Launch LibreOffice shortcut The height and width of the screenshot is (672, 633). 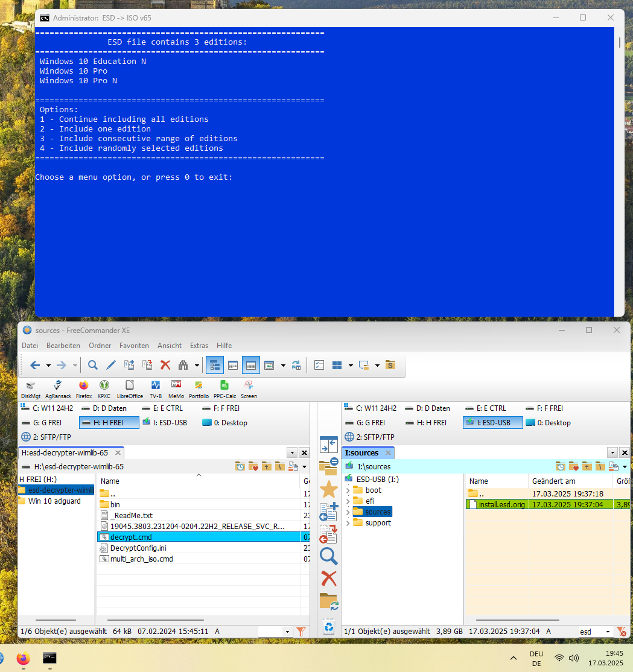pos(130,389)
